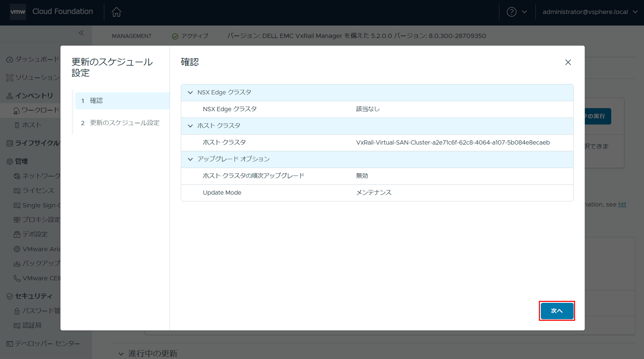Click ホスト クラスタの順次アップグレード label
Image resolution: width=644 pixels, height=359 pixels.
click(x=254, y=176)
